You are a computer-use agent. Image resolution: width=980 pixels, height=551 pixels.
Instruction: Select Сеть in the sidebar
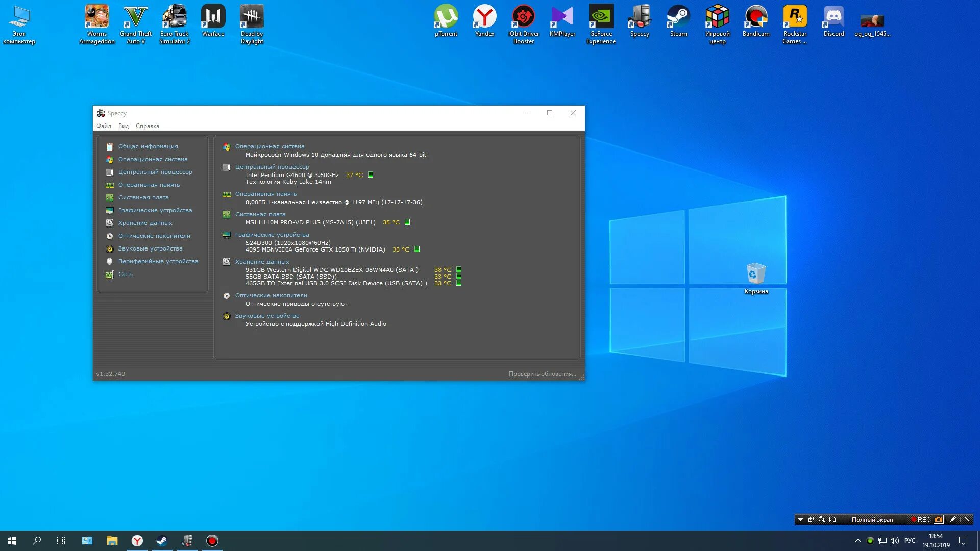(x=126, y=274)
